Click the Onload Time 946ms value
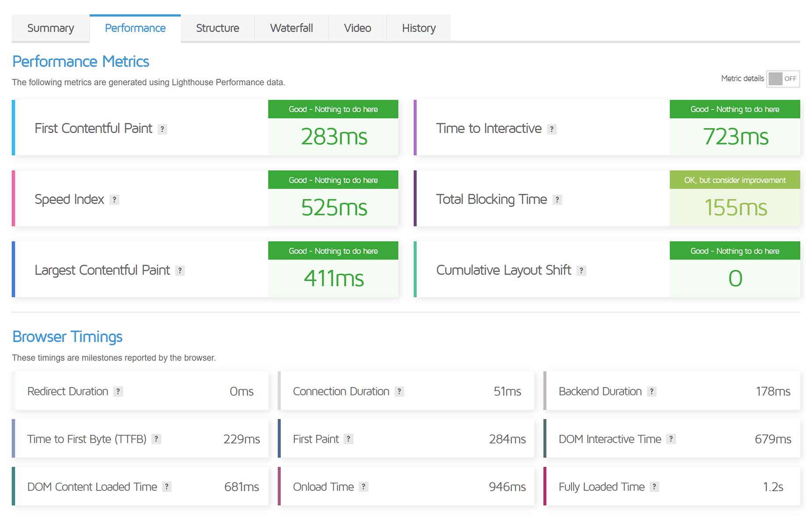Screen dimensions: 812x526 click(507, 487)
